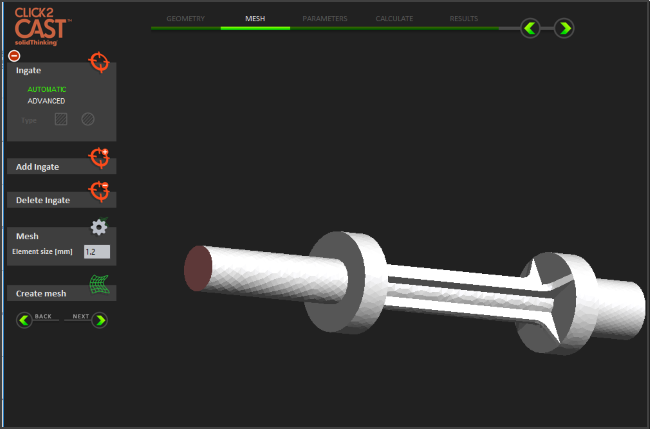Switch to the GEOMETRY tab
The width and height of the screenshot is (650, 429).
pos(186,19)
